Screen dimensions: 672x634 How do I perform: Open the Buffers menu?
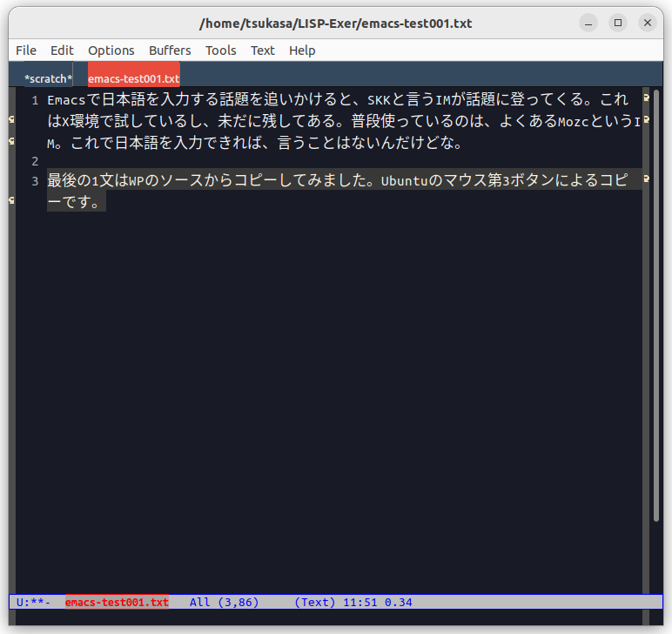coord(170,51)
